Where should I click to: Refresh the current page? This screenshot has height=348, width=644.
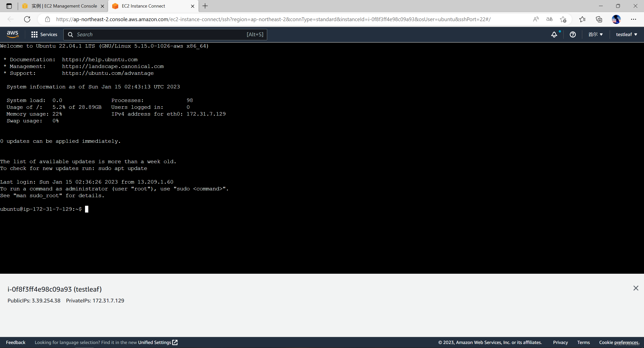(27, 19)
